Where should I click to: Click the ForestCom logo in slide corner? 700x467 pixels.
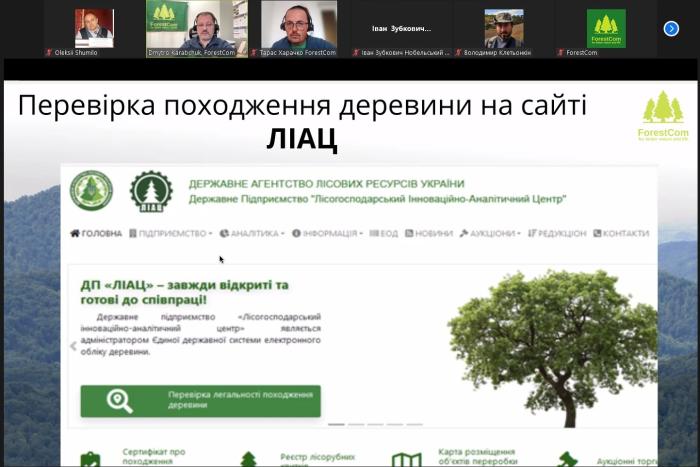click(662, 117)
